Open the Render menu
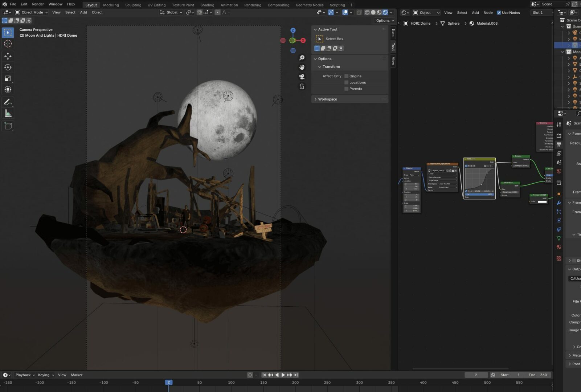This screenshot has height=392, width=581. [38, 4]
